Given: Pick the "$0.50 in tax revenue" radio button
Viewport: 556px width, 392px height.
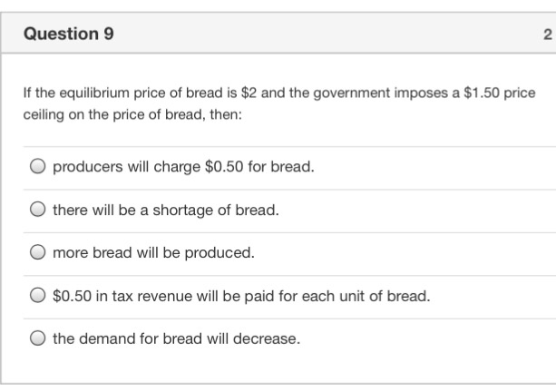Looking at the screenshot, I should [37, 296].
